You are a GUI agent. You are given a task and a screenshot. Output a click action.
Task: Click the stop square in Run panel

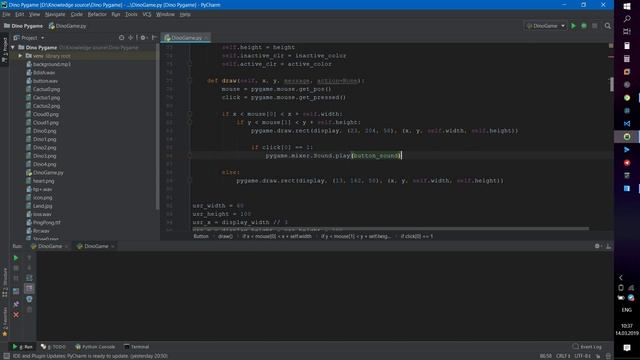click(16, 268)
